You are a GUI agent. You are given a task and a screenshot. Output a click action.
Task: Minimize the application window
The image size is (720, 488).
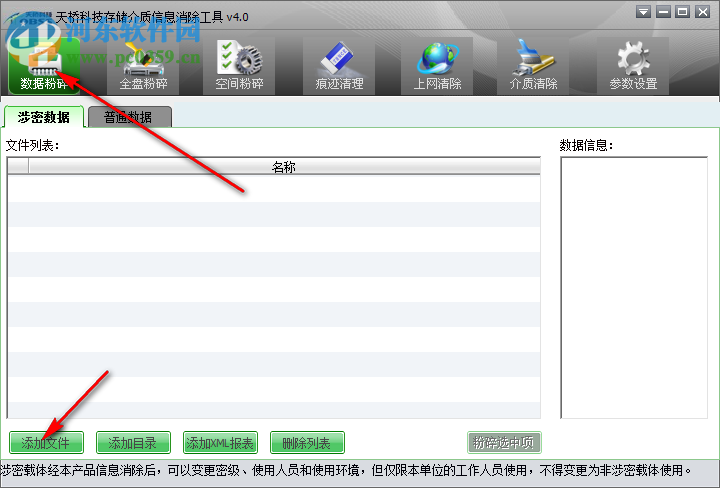point(663,12)
